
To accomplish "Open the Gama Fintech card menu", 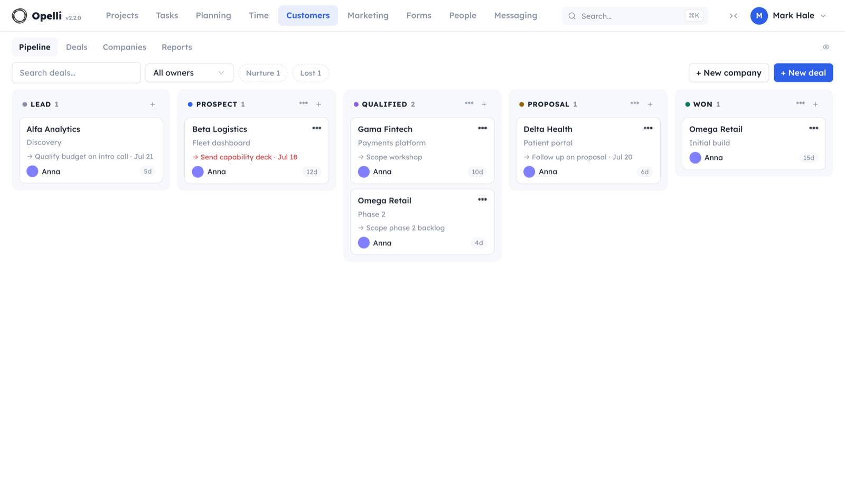I will pyautogui.click(x=482, y=128).
